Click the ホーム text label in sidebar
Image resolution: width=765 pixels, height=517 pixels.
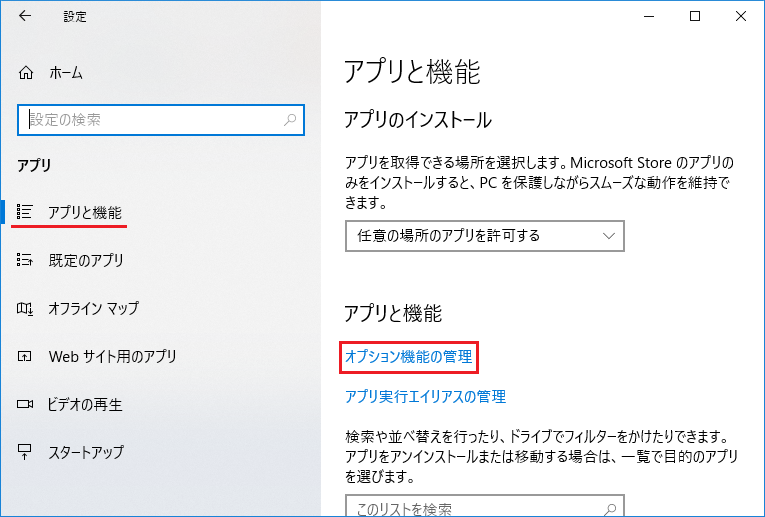pyautogui.click(x=66, y=73)
